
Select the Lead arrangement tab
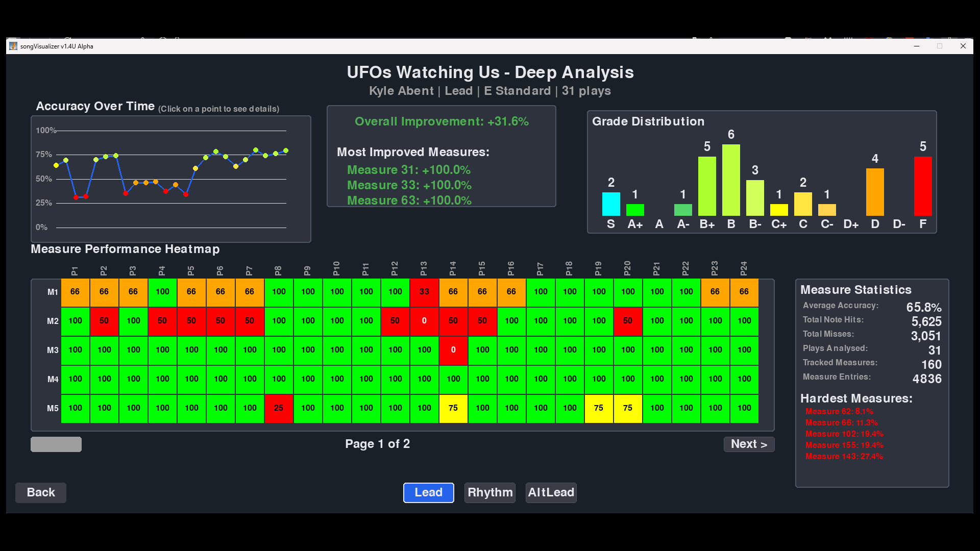[428, 492]
